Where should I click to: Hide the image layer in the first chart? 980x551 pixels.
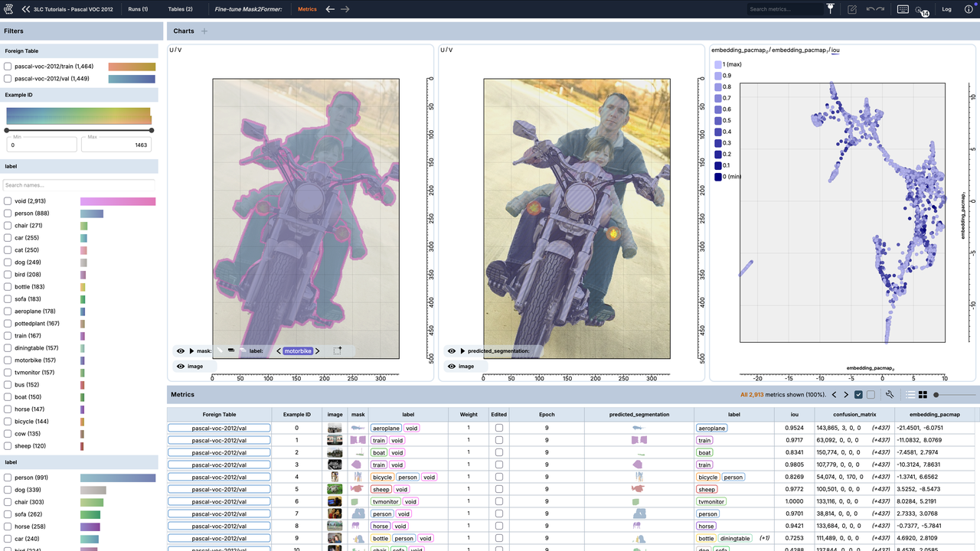point(181,367)
